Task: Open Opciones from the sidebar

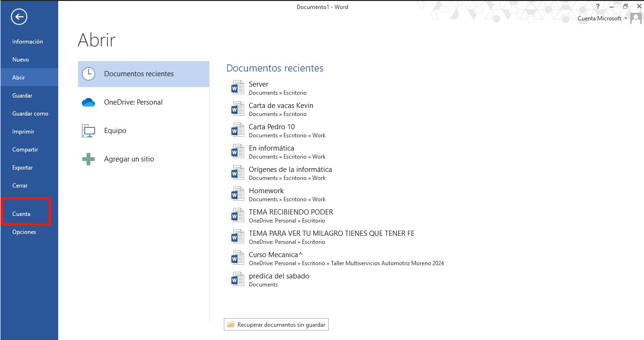Action: (24, 232)
